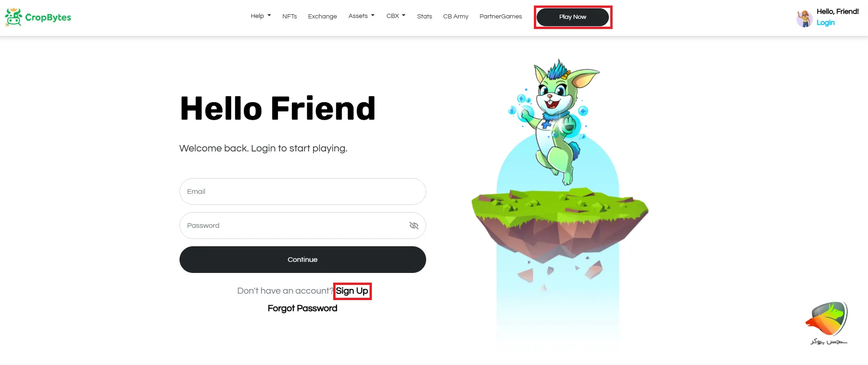Viewport: 868px width, 365px height.
Task: Click the Play Now button
Action: (573, 17)
